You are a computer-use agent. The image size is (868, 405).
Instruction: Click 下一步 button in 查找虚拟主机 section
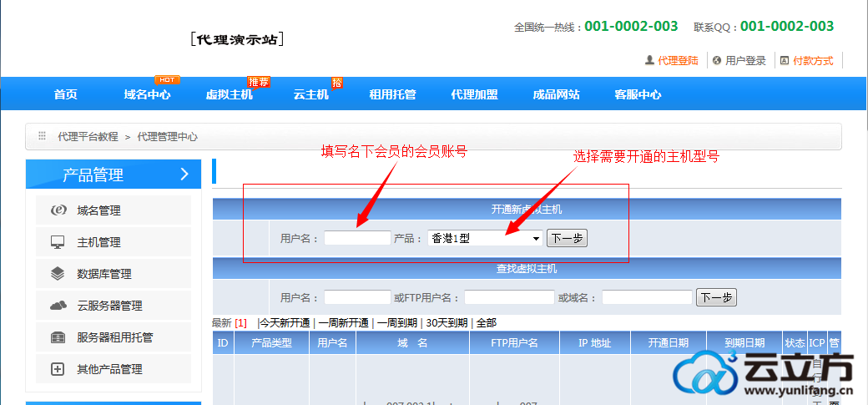coord(716,297)
